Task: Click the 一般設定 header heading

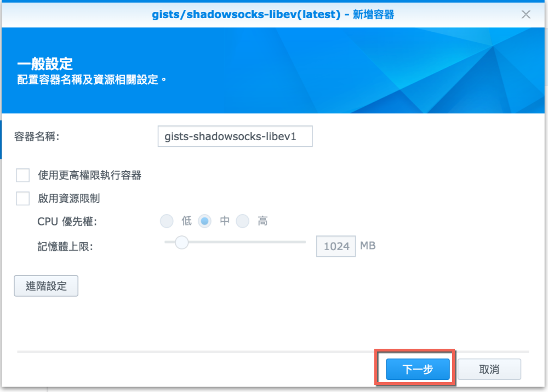Action: pos(45,64)
